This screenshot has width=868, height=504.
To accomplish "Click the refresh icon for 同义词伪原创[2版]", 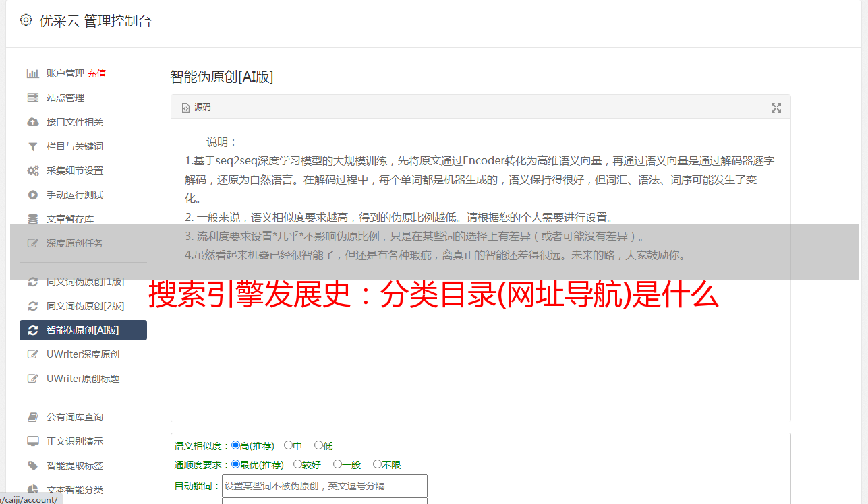I will [32, 306].
